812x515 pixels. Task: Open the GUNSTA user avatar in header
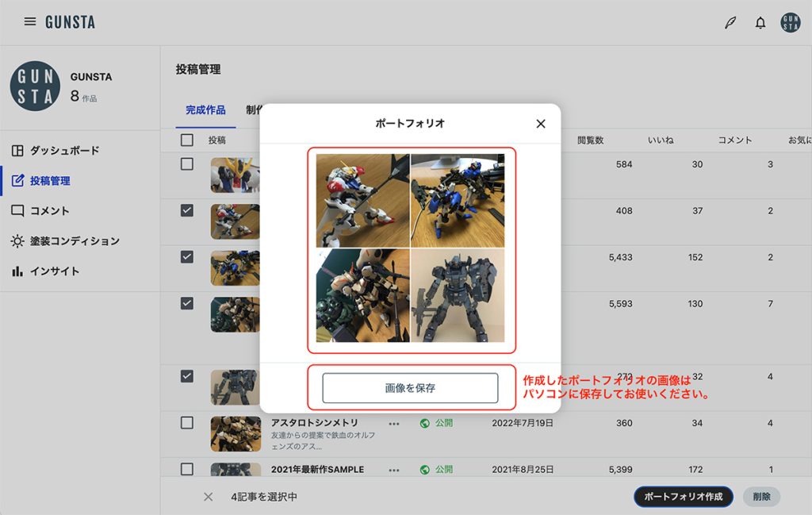pos(790,22)
